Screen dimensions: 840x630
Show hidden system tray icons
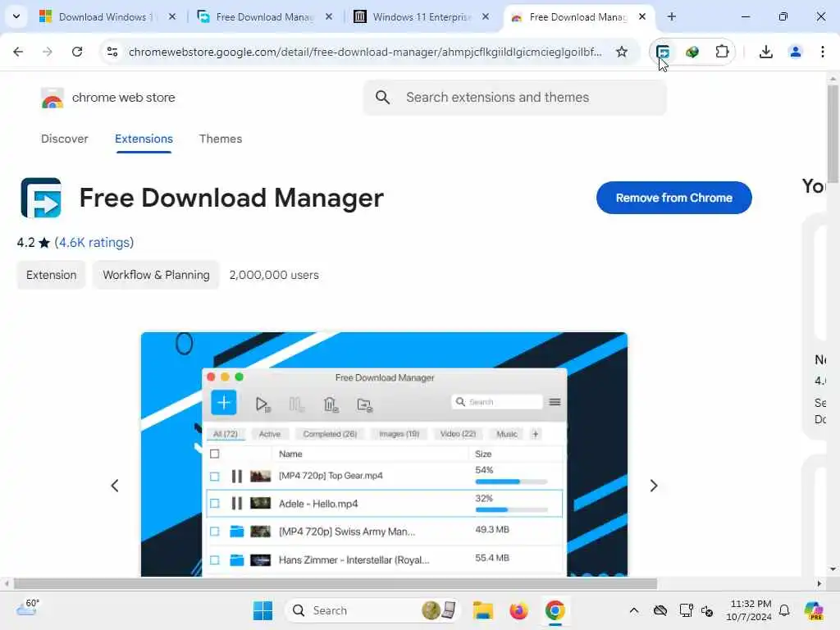point(634,610)
